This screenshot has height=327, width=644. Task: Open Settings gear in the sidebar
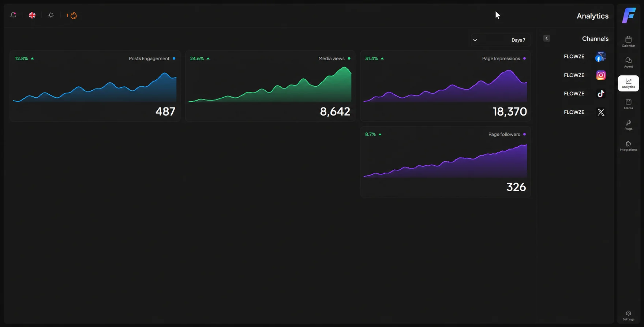628,316
